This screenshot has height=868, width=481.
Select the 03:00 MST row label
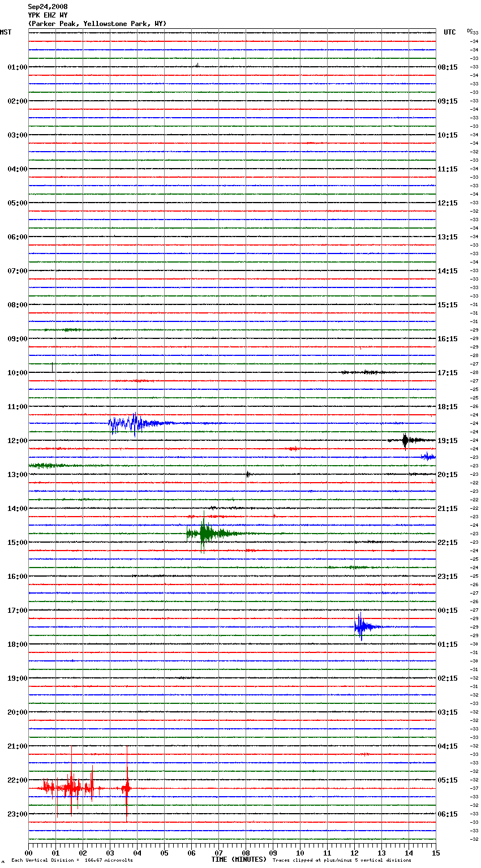(x=18, y=135)
